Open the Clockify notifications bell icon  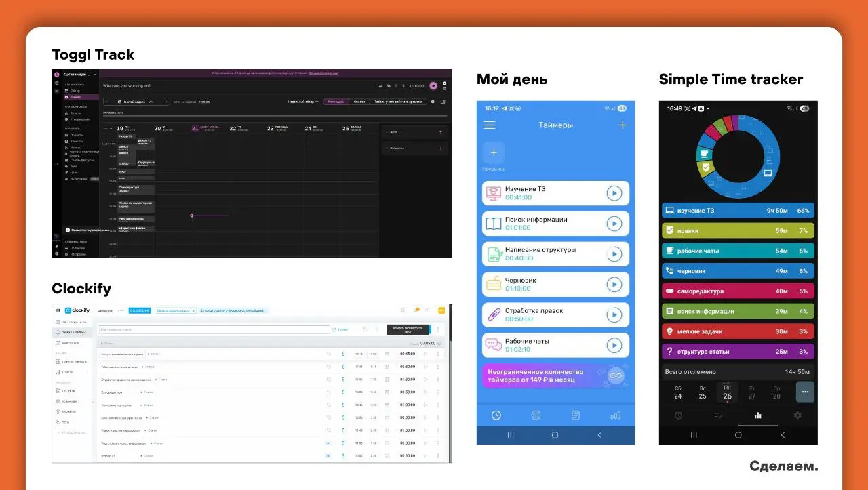point(417,310)
